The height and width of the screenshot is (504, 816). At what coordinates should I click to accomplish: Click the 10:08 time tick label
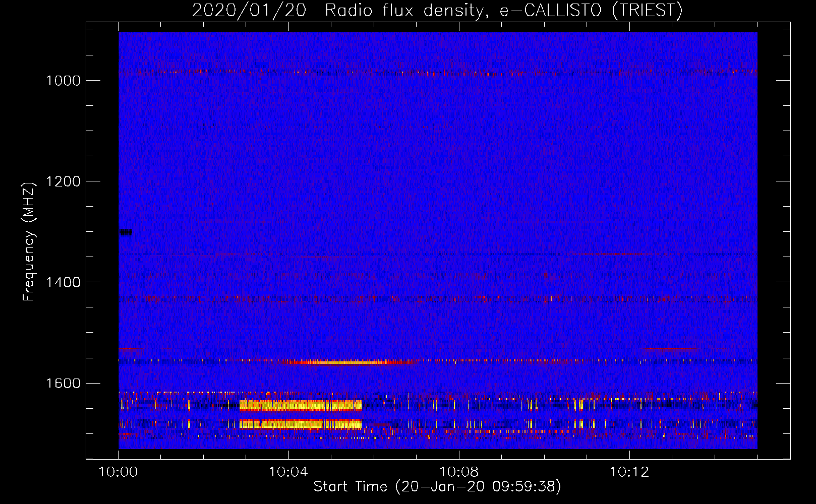click(459, 472)
